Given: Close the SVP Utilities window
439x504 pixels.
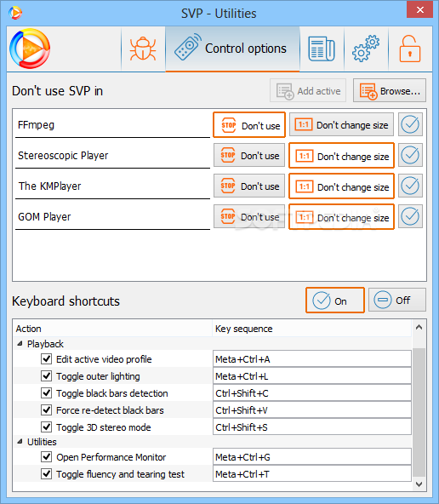Looking at the screenshot, I should (x=419, y=10).
